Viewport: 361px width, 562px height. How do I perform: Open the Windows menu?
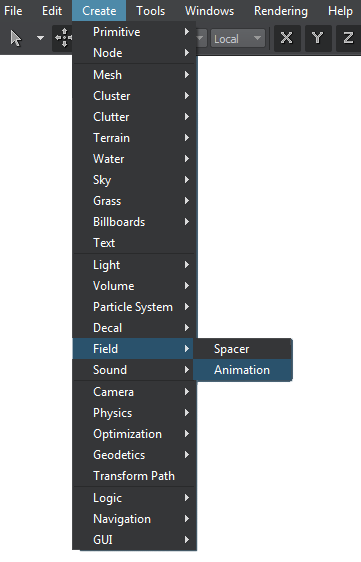pos(209,11)
